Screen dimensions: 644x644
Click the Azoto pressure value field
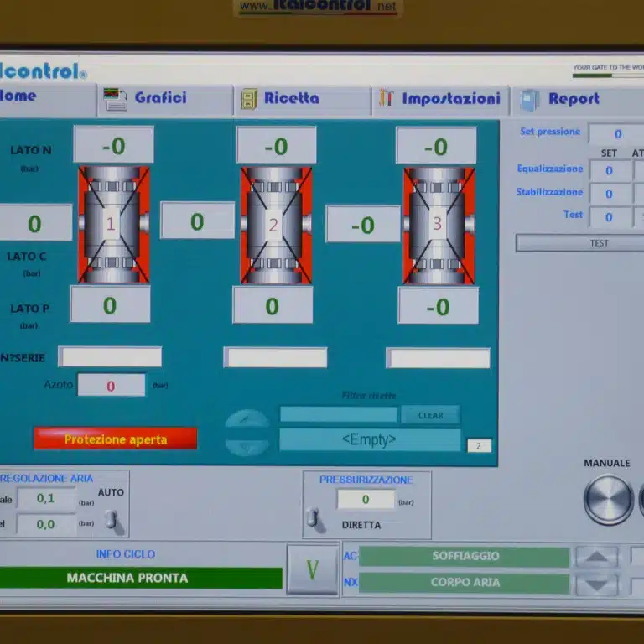[111, 386]
